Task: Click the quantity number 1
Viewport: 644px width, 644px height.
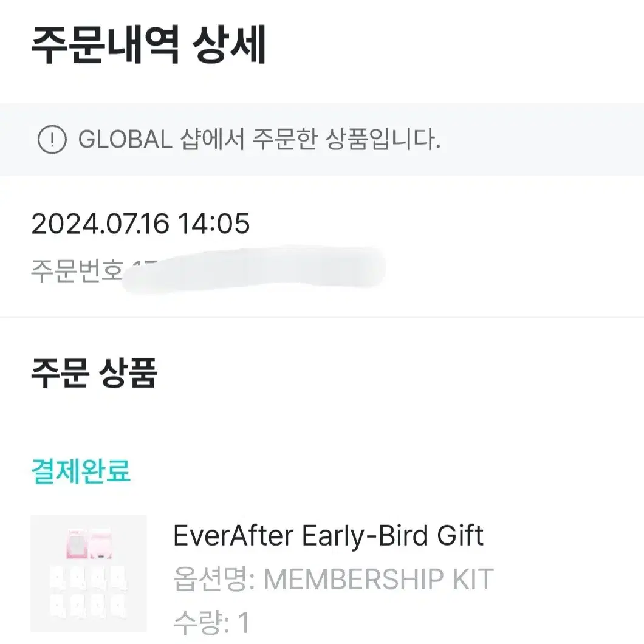Action: [244, 623]
